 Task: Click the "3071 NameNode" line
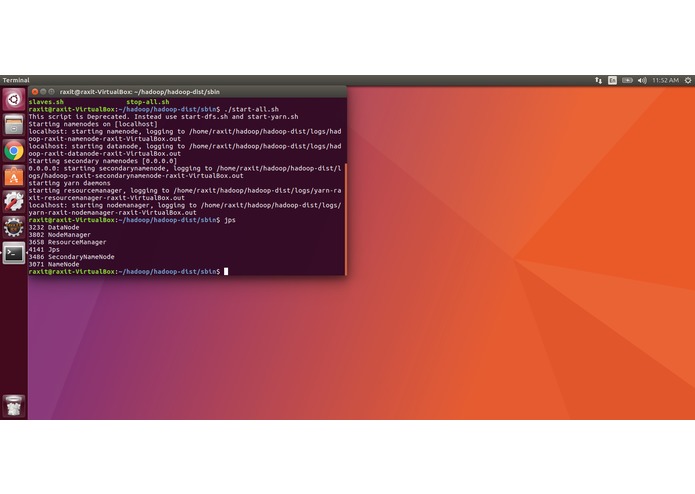pos(54,264)
